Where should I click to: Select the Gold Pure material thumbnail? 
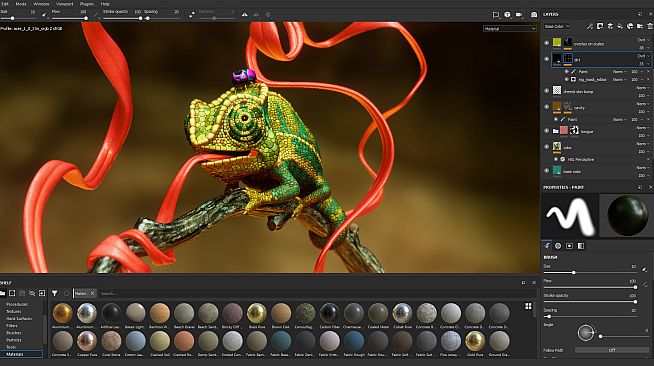[x=475, y=342]
